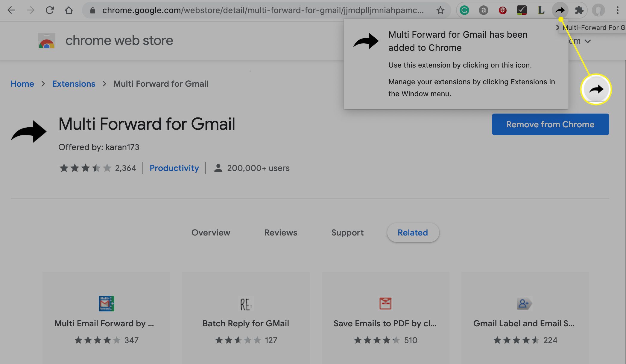The image size is (626, 364).
Task: Click the address bar URL
Action: tap(263, 10)
